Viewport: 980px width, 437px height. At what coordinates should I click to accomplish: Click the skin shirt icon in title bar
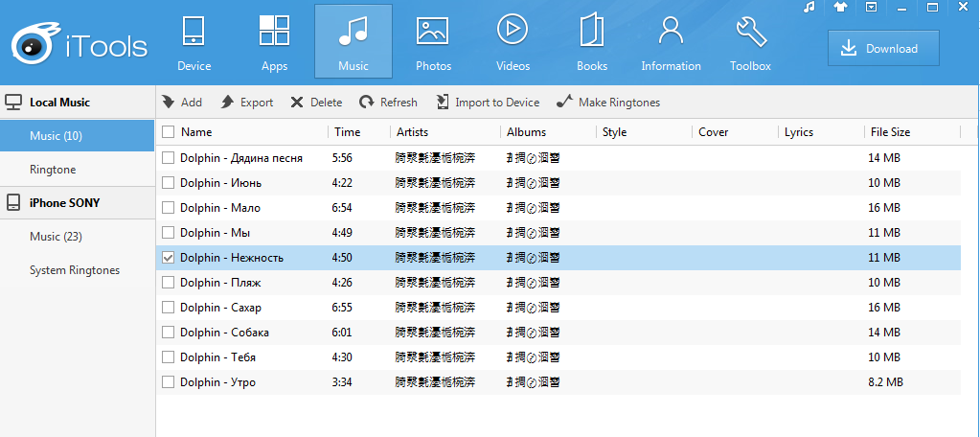(840, 8)
